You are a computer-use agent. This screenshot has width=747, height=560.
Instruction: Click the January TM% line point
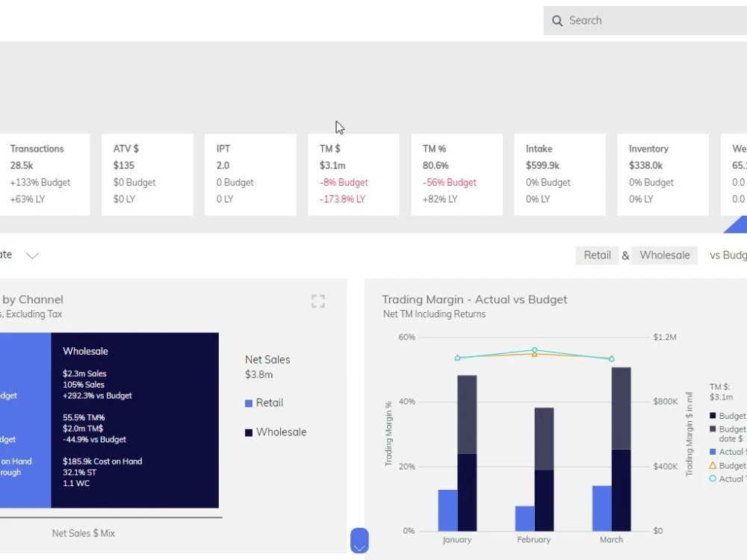point(457,358)
